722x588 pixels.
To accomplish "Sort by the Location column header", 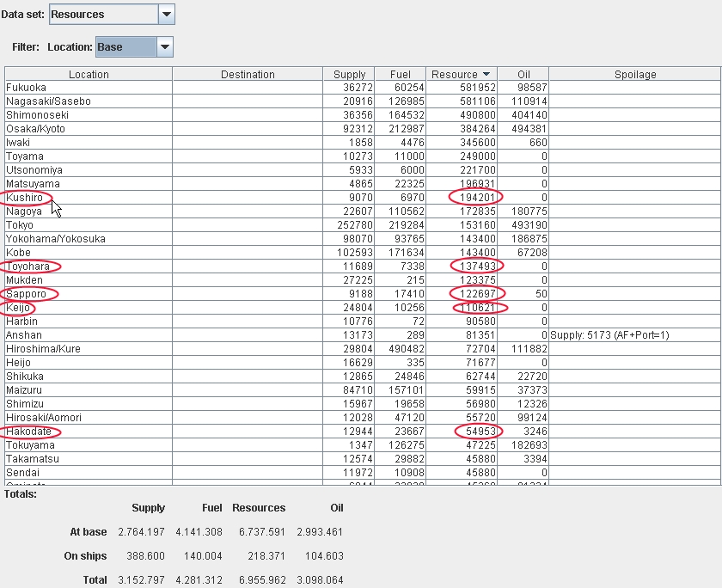I will pyautogui.click(x=89, y=74).
